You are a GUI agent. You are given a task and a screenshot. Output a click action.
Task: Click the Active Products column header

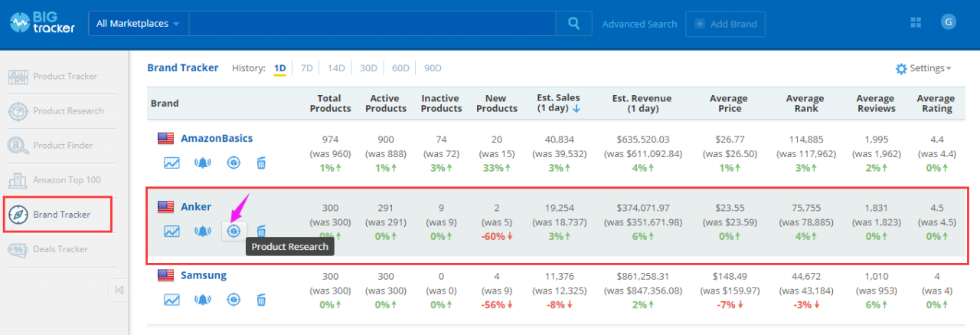(x=385, y=103)
